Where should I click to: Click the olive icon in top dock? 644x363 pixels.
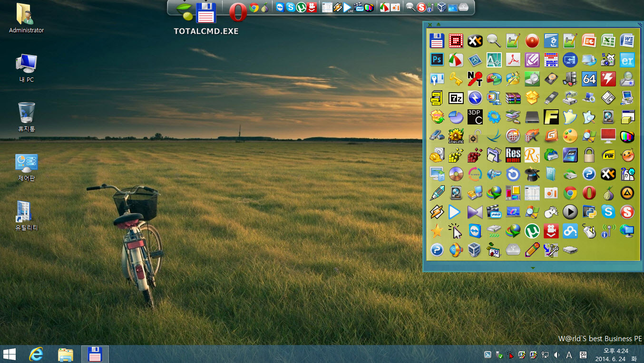pos(185,11)
